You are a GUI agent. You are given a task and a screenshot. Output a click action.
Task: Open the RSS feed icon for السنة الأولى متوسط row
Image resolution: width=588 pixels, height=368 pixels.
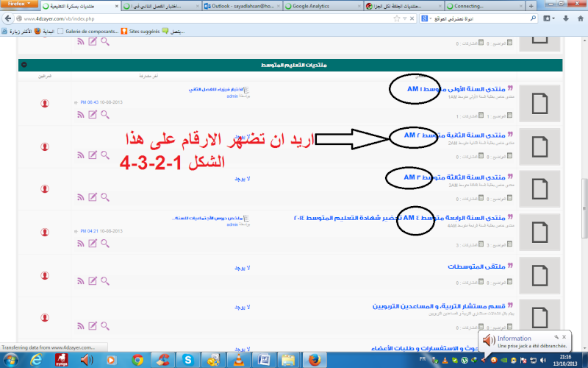81,115
